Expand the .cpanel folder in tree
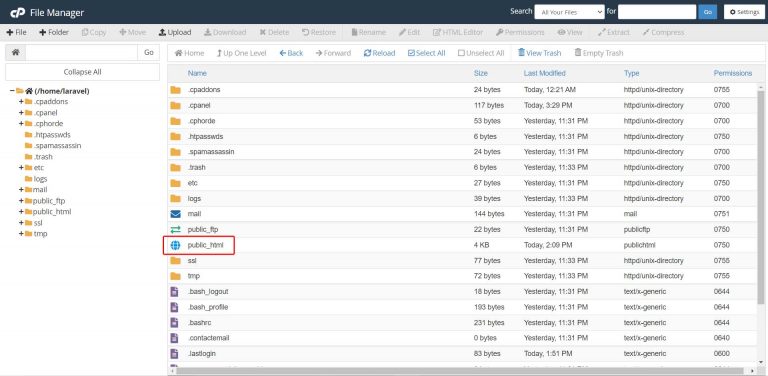The image size is (768, 376). point(22,113)
